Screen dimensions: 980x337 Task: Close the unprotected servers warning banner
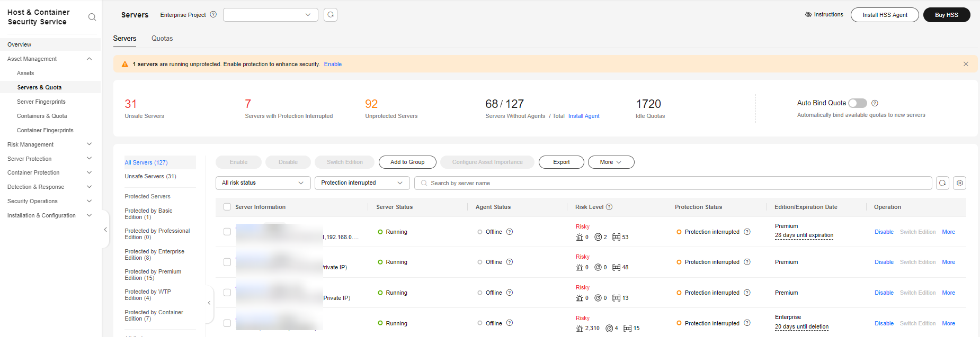(966, 64)
